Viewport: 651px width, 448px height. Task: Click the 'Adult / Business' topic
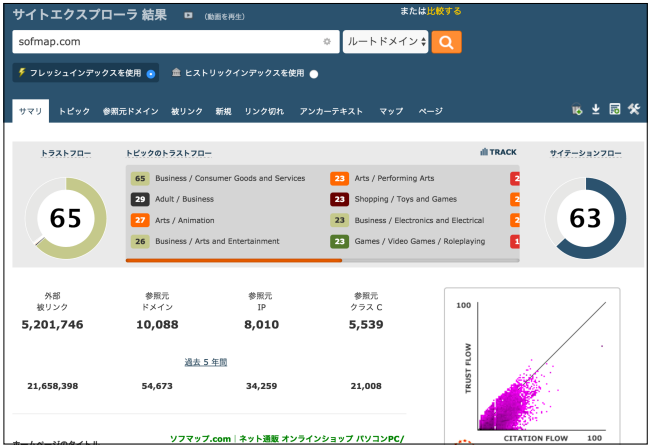[184, 199]
